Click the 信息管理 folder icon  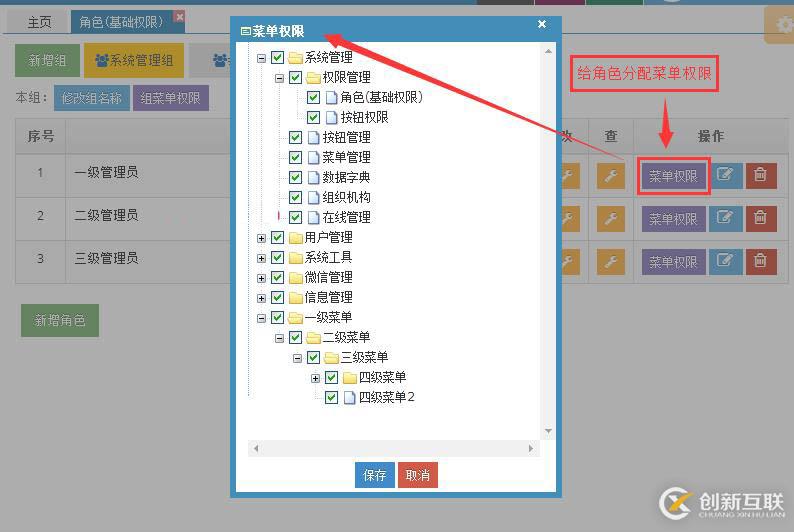[295, 298]
